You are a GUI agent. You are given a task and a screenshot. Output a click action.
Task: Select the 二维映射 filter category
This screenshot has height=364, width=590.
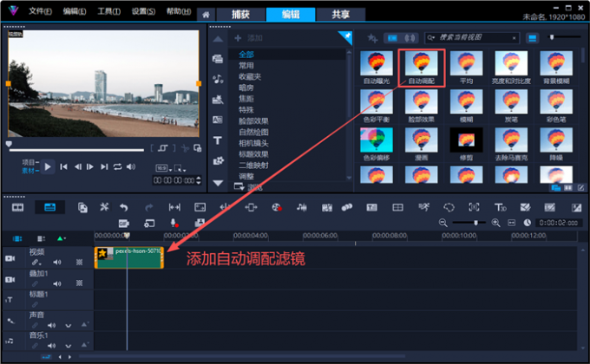[x=253, y=166]
